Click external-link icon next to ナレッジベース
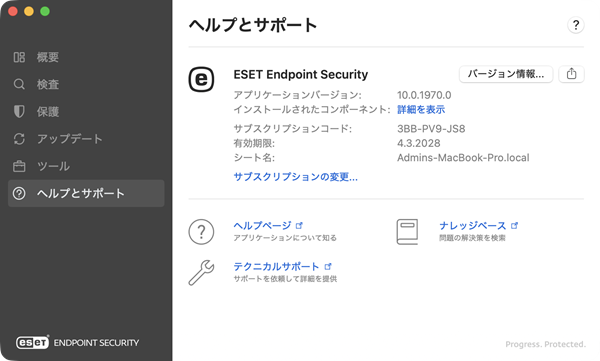Viewport: 600px width, 361px height. pyautogui.click(x=514, y=225)
